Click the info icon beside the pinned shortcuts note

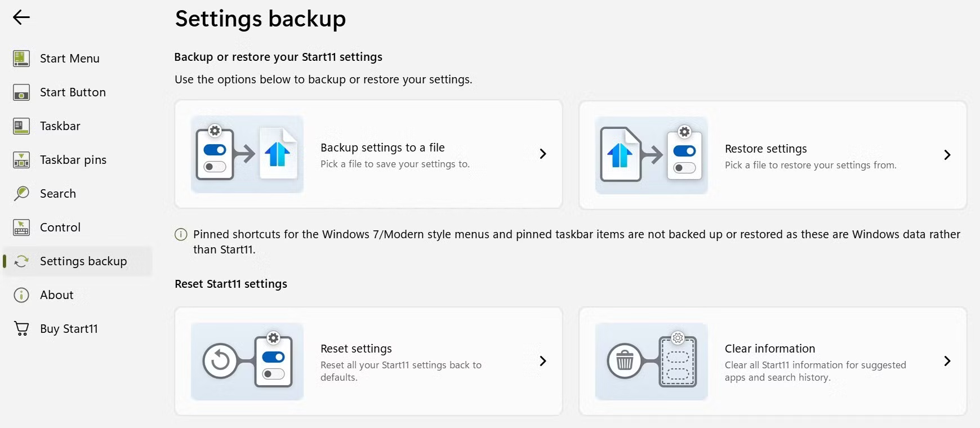point(180,234)
